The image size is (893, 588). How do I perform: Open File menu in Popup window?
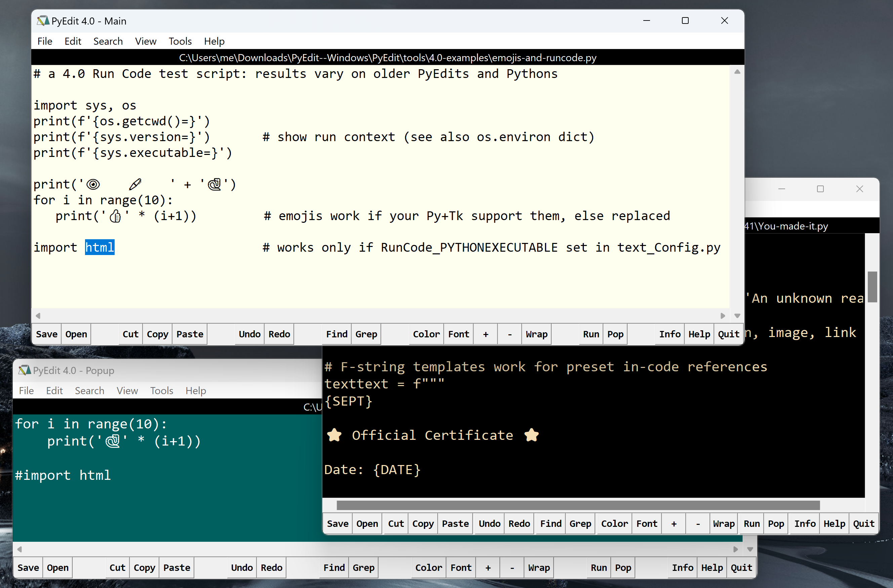26,390
